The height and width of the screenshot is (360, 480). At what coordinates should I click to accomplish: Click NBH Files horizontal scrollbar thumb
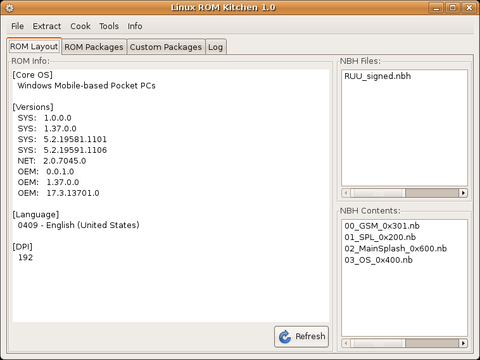click(x=378, y=193)
